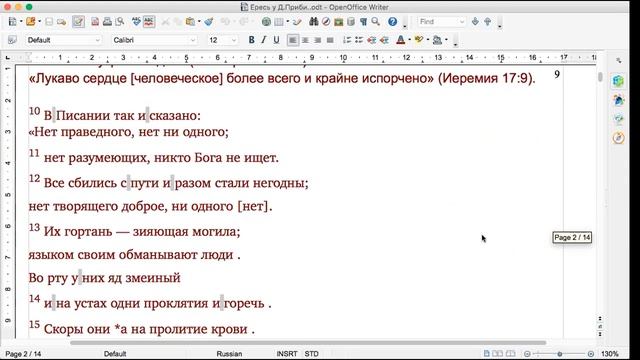Click the New document icon
The image size is (640, 360).
(12, 22)
